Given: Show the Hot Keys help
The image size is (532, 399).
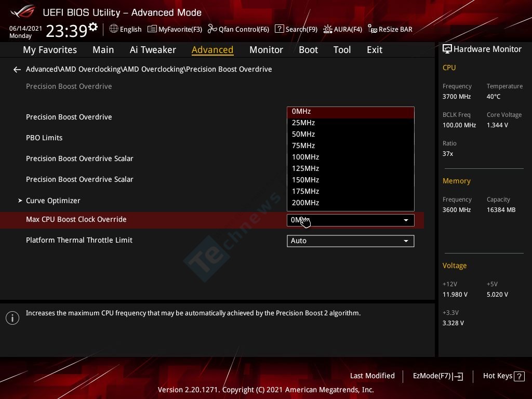Looking at the screenshot, I should tap(503, 376).
